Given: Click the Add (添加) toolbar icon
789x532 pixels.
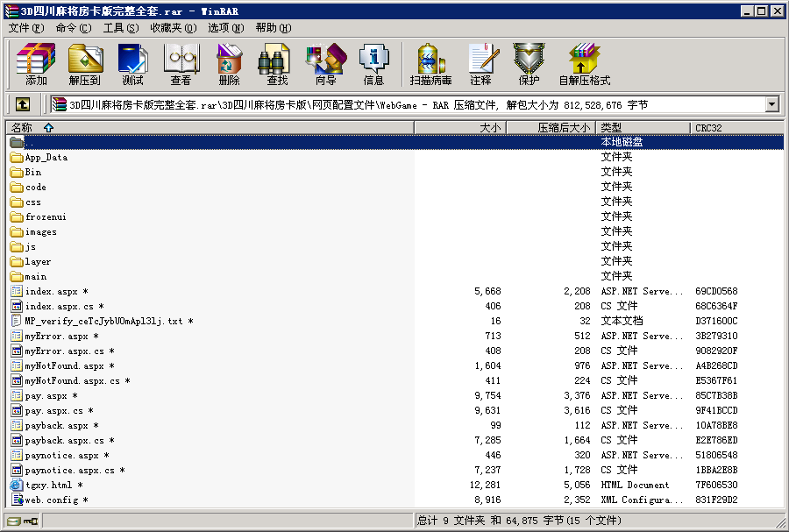Looking at the screenshot, I should tap(36, 64).
